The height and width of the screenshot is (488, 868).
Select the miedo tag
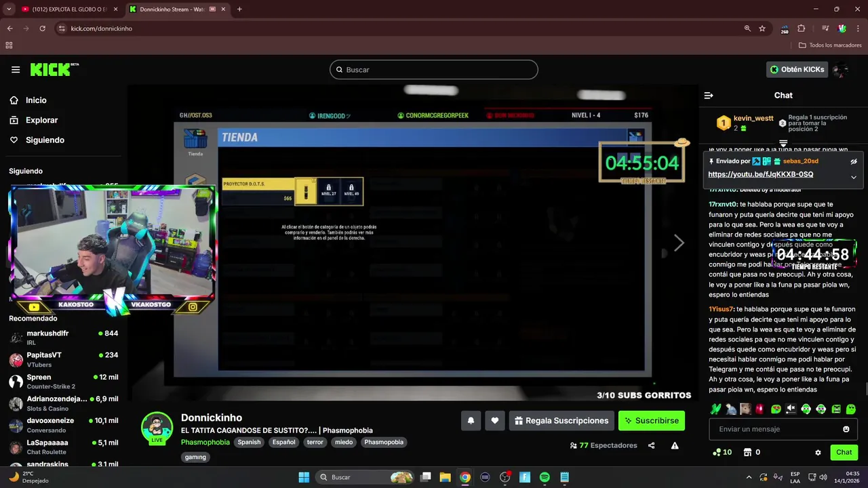point(344,442)
